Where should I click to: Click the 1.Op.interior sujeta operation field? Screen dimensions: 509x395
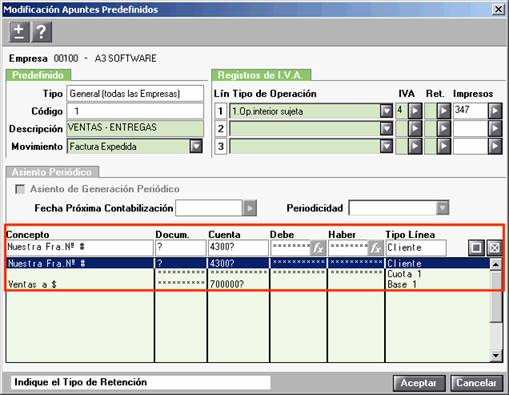coord(304,111)
